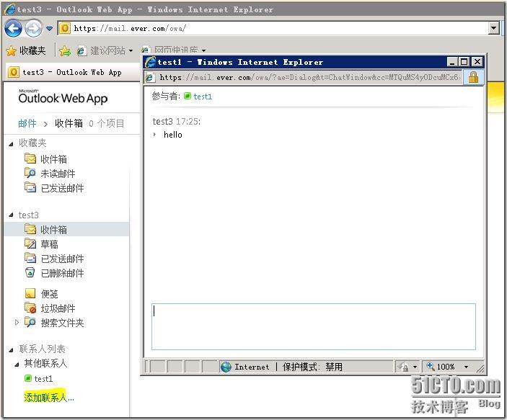The width and height of the screenshot is (507, 420).
Task: Click test1 contact presence status icon
Action: click(x=28, y=378)
